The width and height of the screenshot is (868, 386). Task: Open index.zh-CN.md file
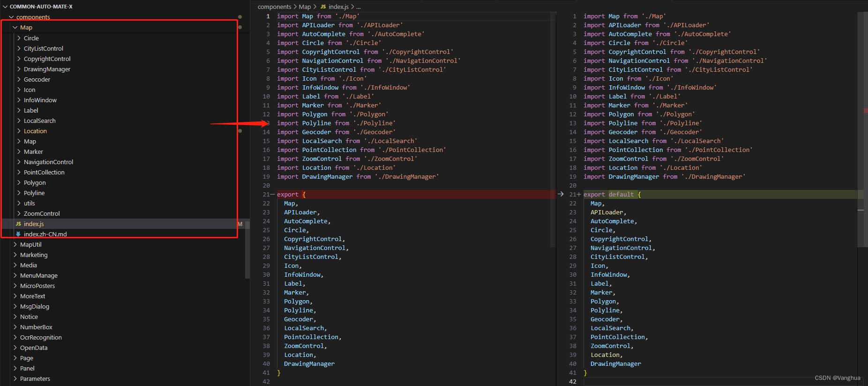45,234
